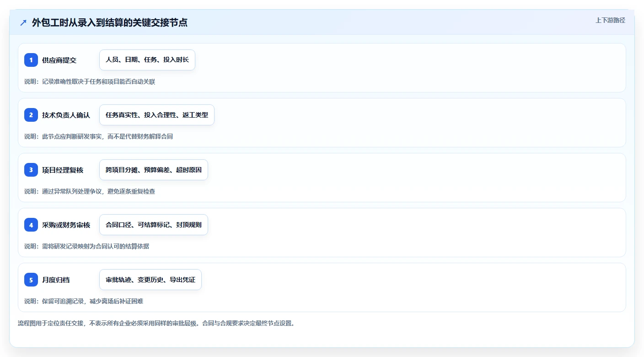The image size is (644, 357).
Task: Click the 人员、日期、任务、投入时长 chip
Action: 147,60
